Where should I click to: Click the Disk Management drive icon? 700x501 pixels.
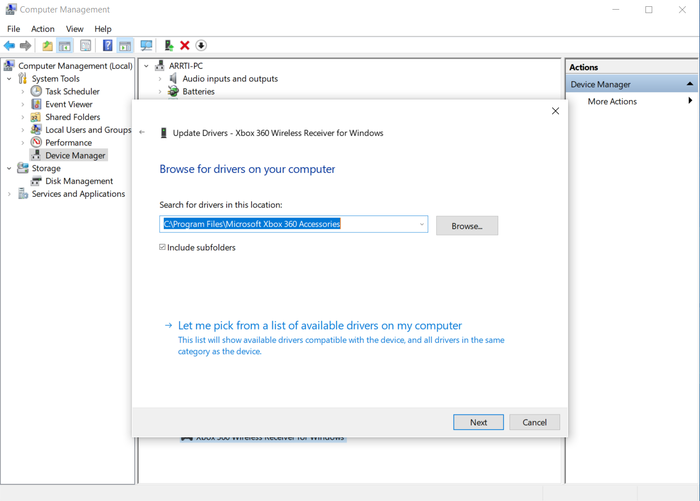pyautogui.click(x=36, y=181)
